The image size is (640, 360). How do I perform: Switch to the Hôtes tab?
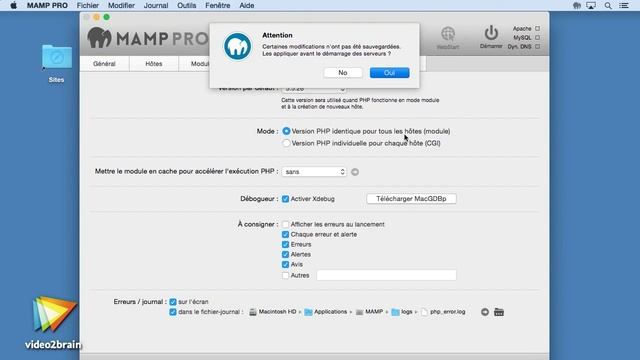[154, 64]
